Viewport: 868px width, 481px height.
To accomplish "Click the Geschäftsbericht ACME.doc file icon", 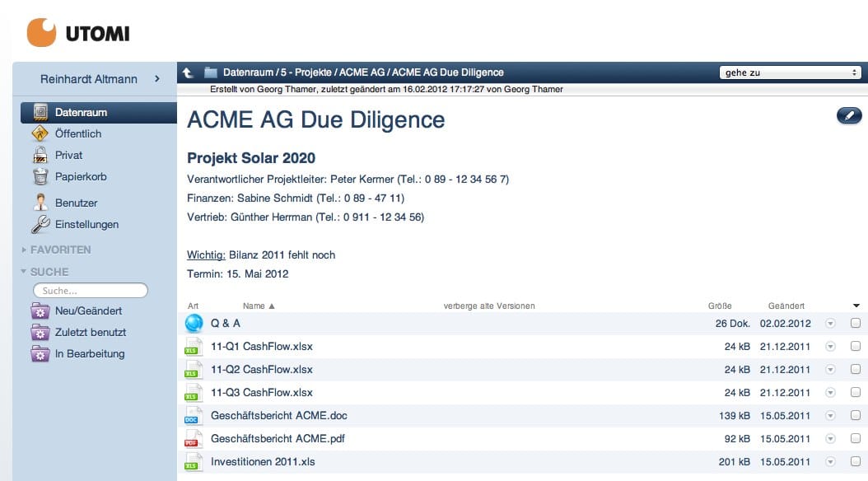I will coord(193,416).
